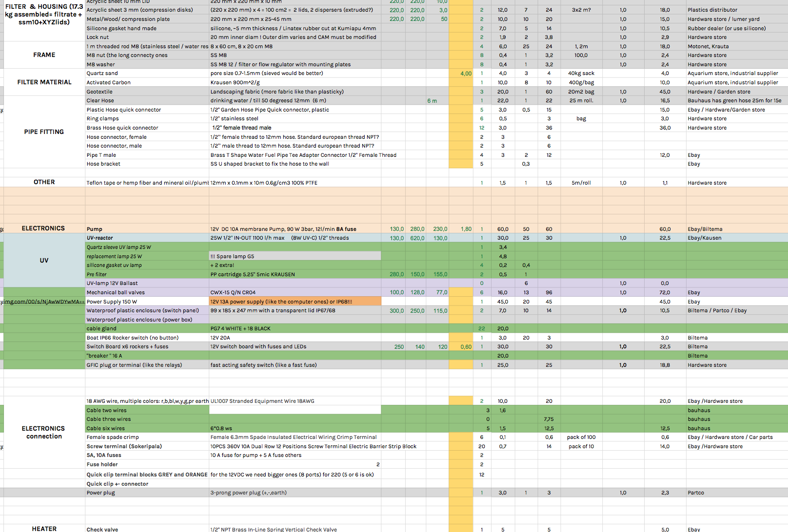Select the 40kg sack cell

click(x=581, y=74)
